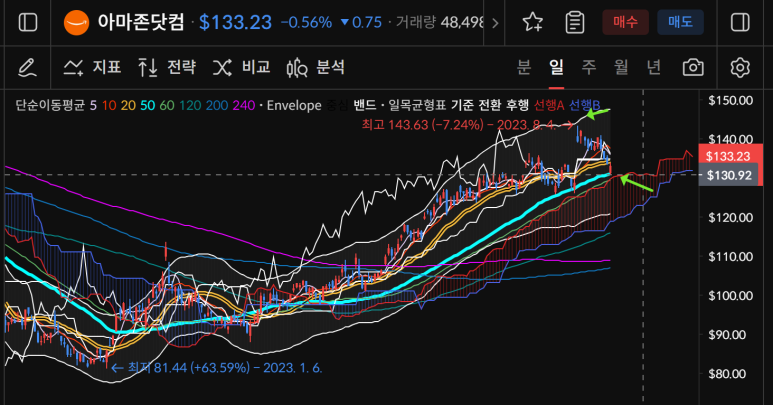The image size is (773, 405).
Task: Open the 비교 compare tool
Action: pos(242,68)
